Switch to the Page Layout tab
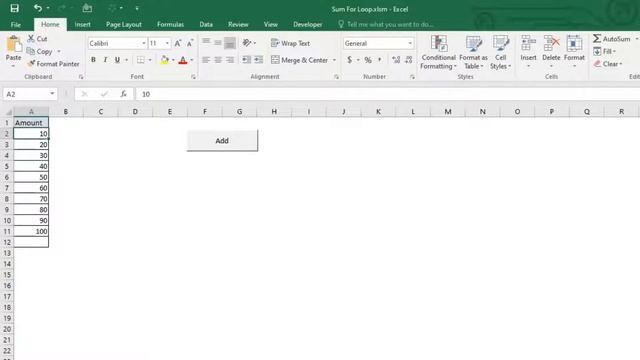 tap(124, 24)
